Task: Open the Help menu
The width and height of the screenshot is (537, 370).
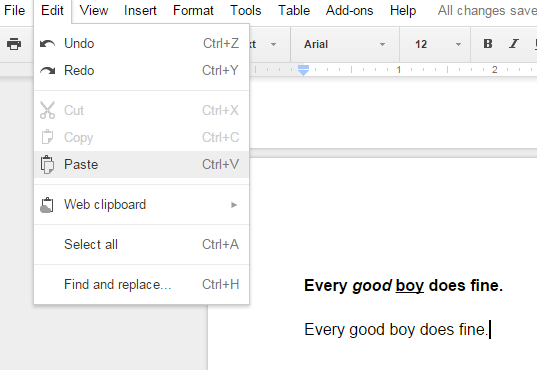Action: [403, 11]
